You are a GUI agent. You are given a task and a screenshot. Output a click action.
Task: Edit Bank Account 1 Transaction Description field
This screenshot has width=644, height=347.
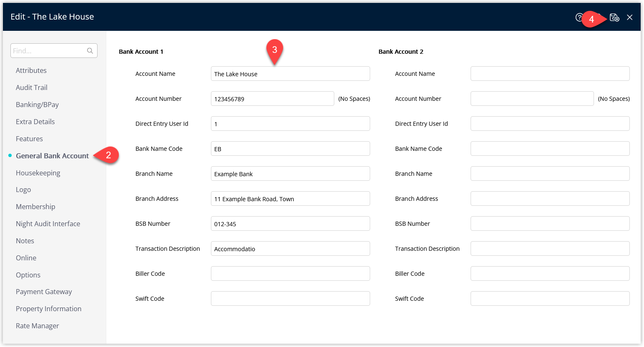(291, 249)
